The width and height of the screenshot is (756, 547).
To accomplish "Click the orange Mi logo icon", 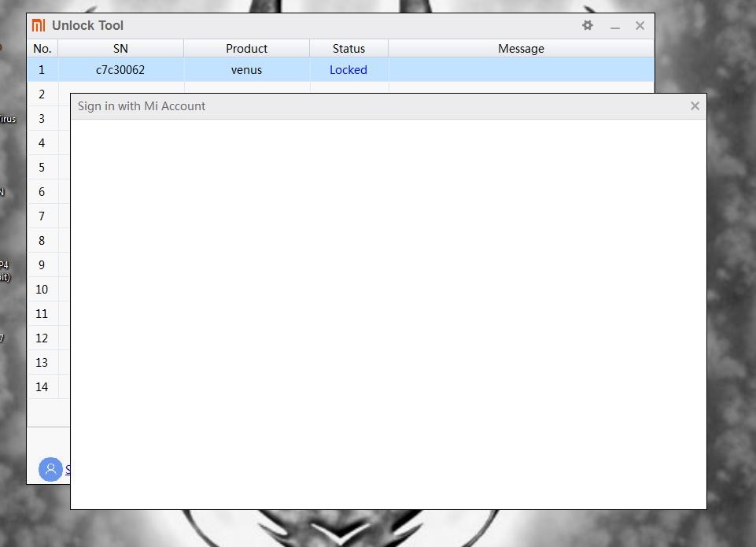I will pos(39,25).
